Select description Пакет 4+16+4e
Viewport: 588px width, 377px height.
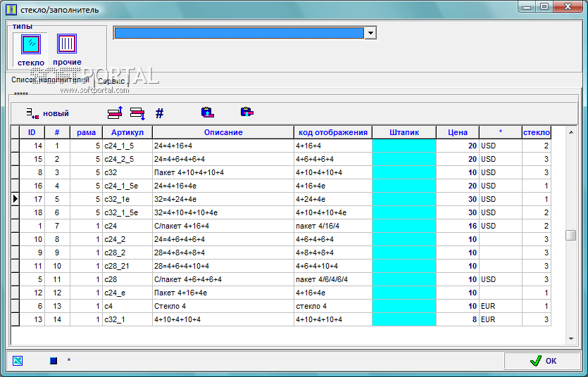(x=223, y=293)
